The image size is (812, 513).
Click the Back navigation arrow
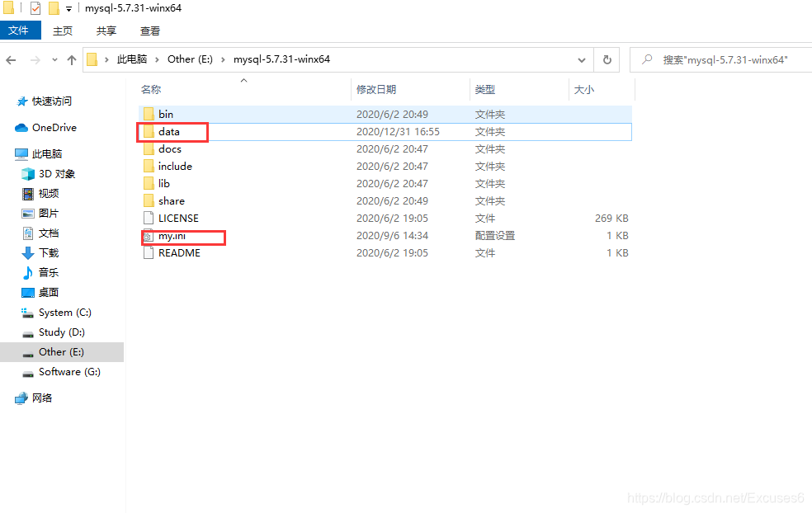(11, 60)
